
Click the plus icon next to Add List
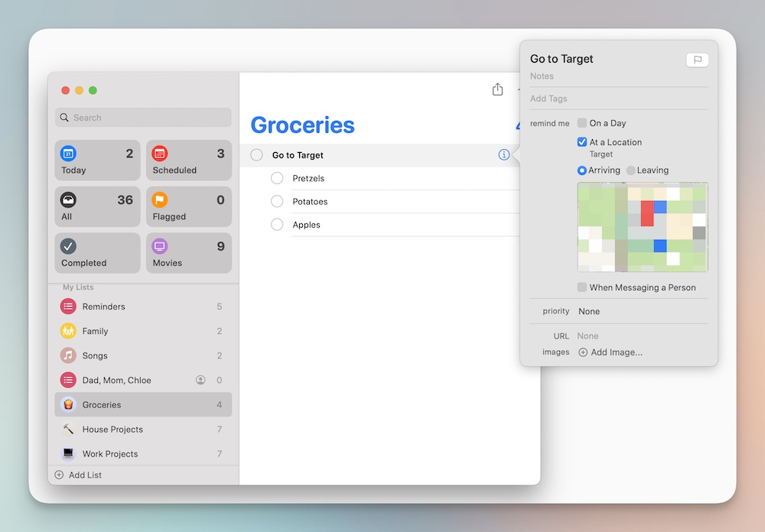(59, 475)
